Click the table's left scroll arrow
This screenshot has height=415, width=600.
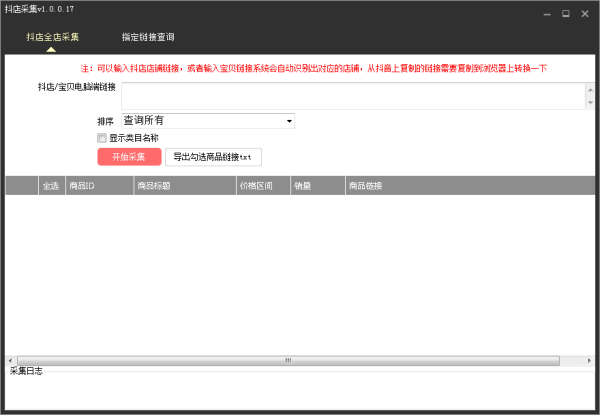coord(11,361)
